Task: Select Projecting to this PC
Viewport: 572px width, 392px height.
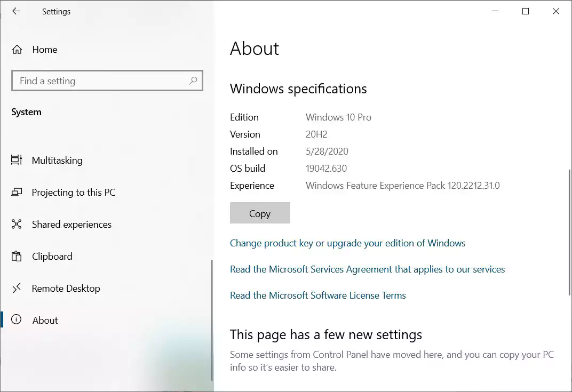Action: point(74,192)
